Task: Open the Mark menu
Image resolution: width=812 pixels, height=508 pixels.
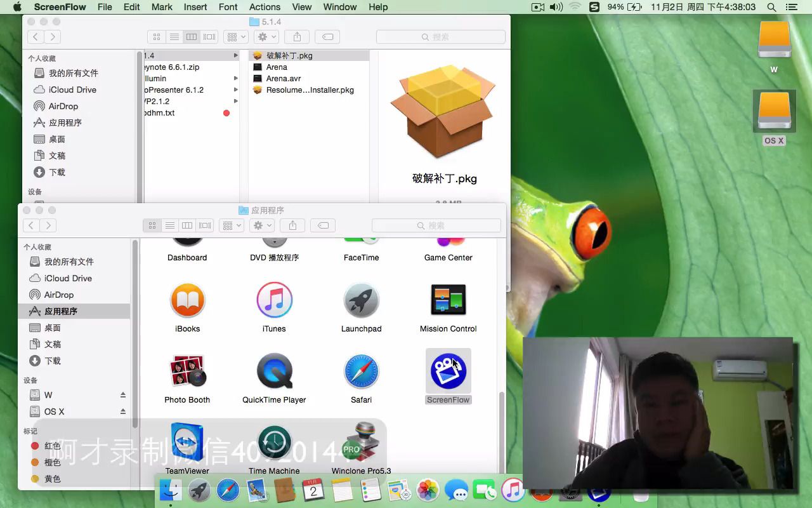Action: click(x=162, y=7)
